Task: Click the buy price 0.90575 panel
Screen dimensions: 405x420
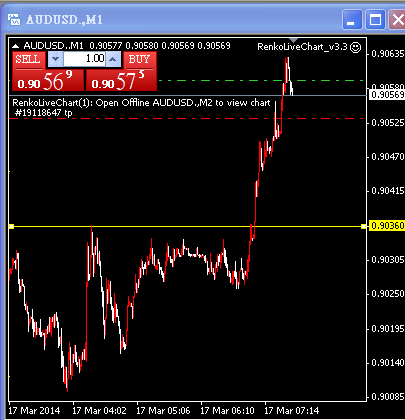Action: [121, 80]
